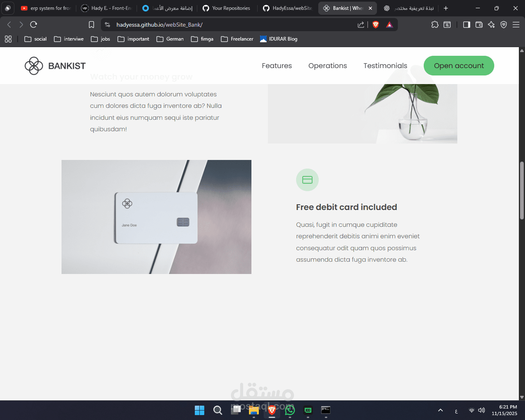Go back to the previous page
This screenshot has height=420, width=525.
point(9,25)
